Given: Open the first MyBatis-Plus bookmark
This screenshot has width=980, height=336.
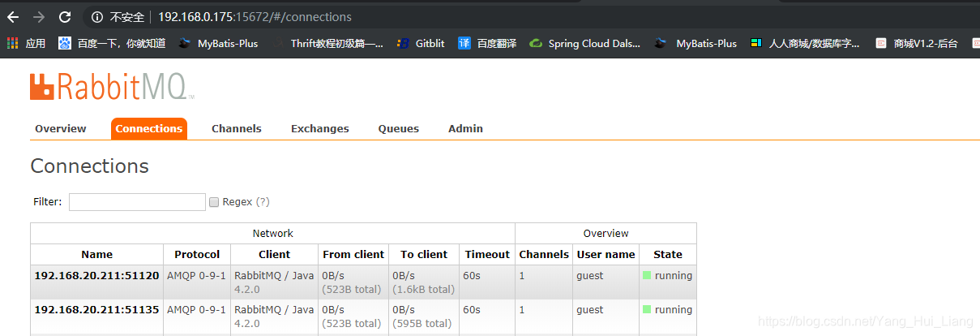Looking at the screenshot, I should tap(218, 44).
